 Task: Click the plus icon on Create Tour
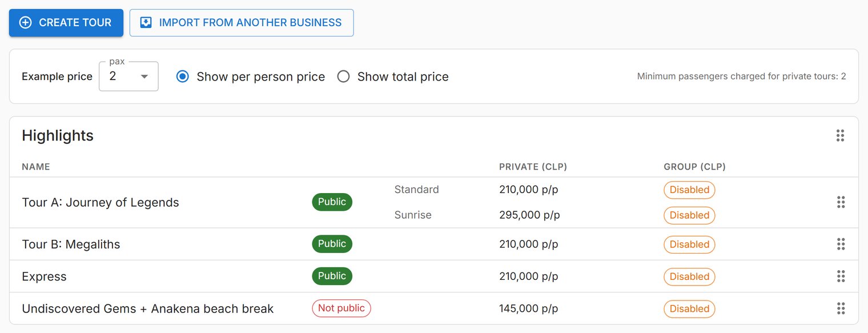point(26,23)
